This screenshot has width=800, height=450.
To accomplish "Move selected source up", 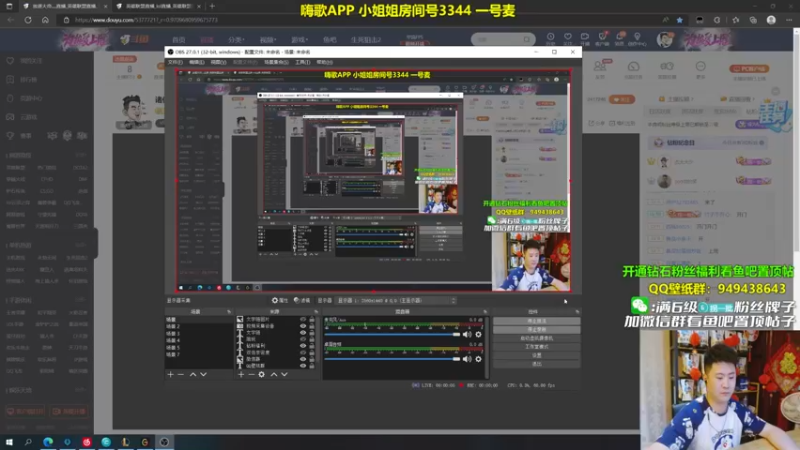I will (x=273, y=374).
